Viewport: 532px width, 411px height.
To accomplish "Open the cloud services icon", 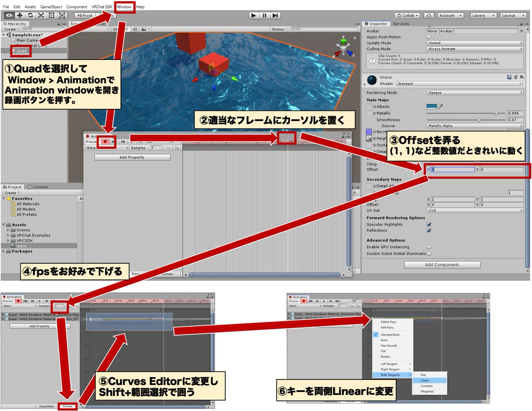I will tap(428, 16).
